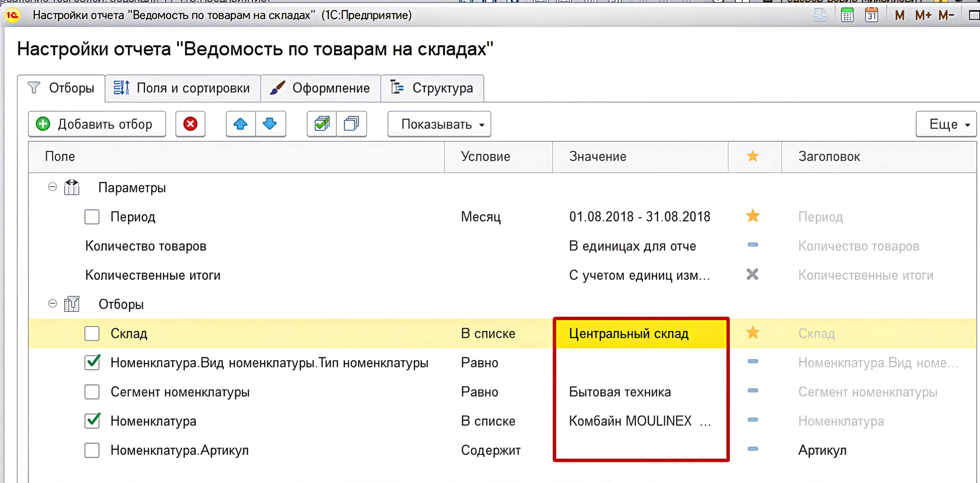Click the Условие column header
The height and width of the screenshot is (483, 980).
pos(498,156)
